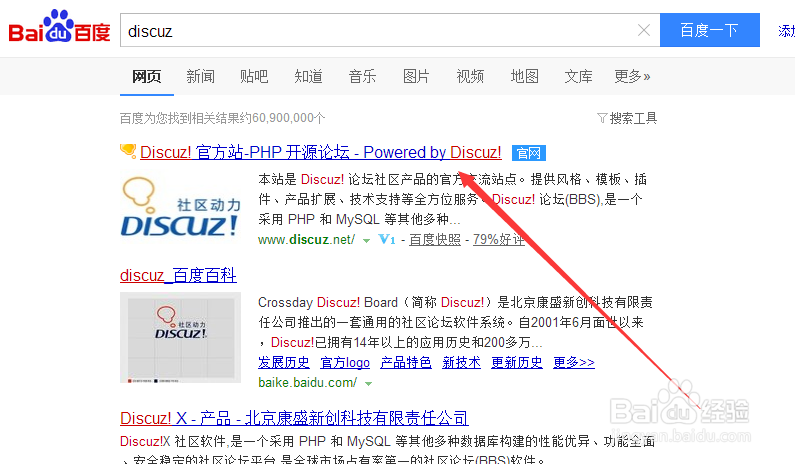Click the funnel icon beside 搜索工具

[x=602, y=118]
